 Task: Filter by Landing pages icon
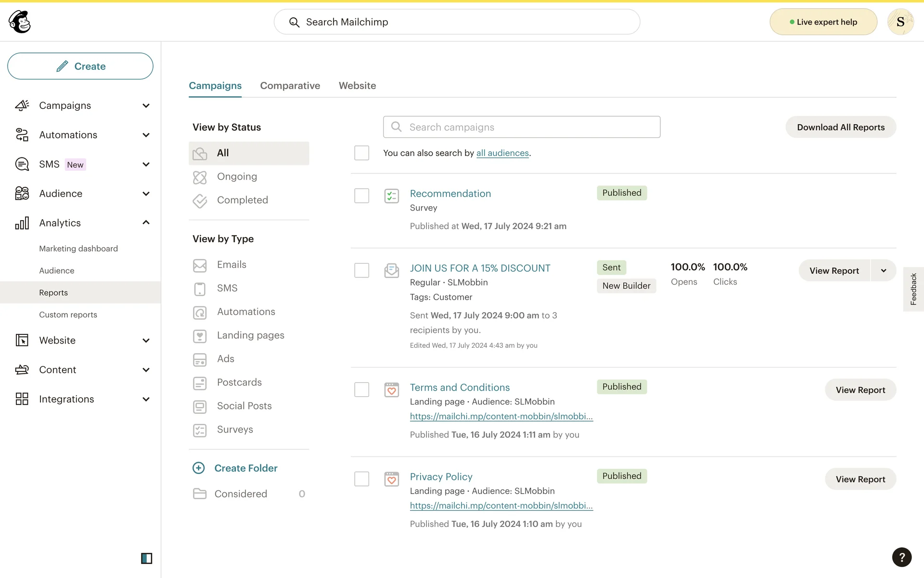(x=200, y=336)
